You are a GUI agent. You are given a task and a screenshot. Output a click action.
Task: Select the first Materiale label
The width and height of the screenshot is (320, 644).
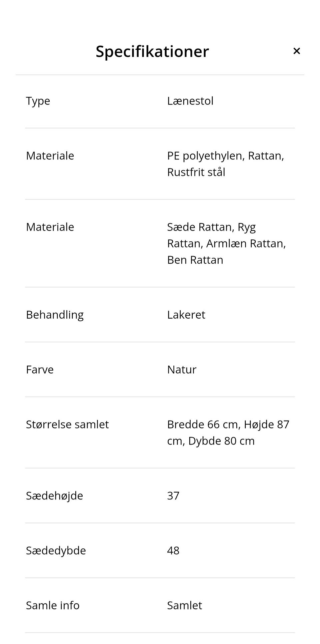pyautogui.click(x=50, y=156)
